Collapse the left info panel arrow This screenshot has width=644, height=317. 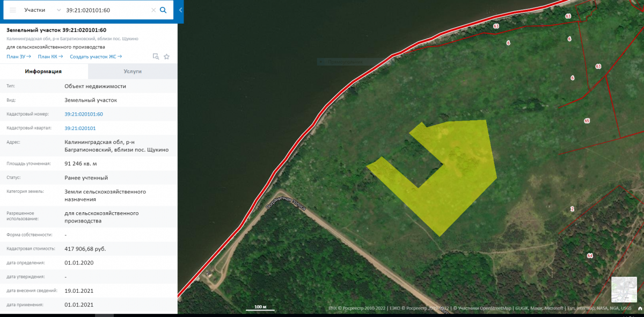coord(180,10)
